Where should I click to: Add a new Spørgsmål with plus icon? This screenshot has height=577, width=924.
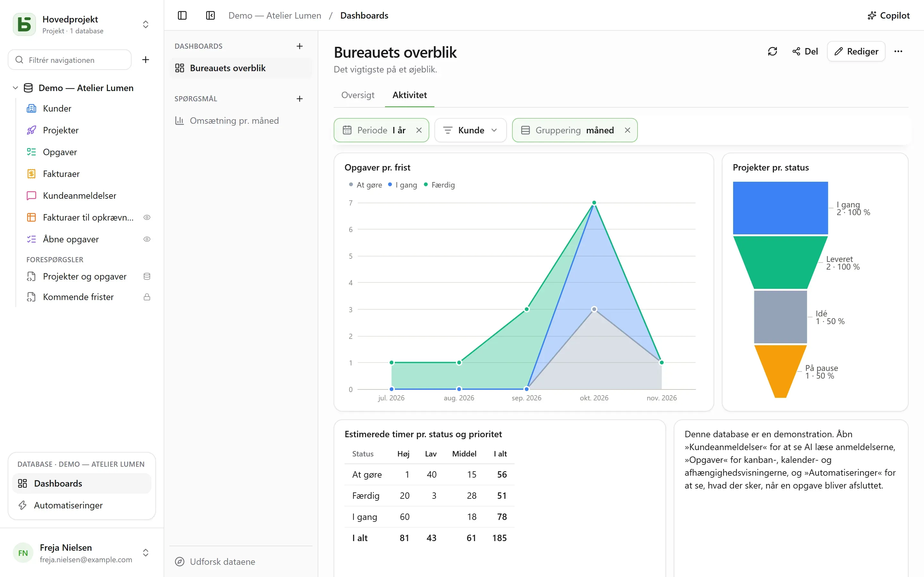click(300, 99)
